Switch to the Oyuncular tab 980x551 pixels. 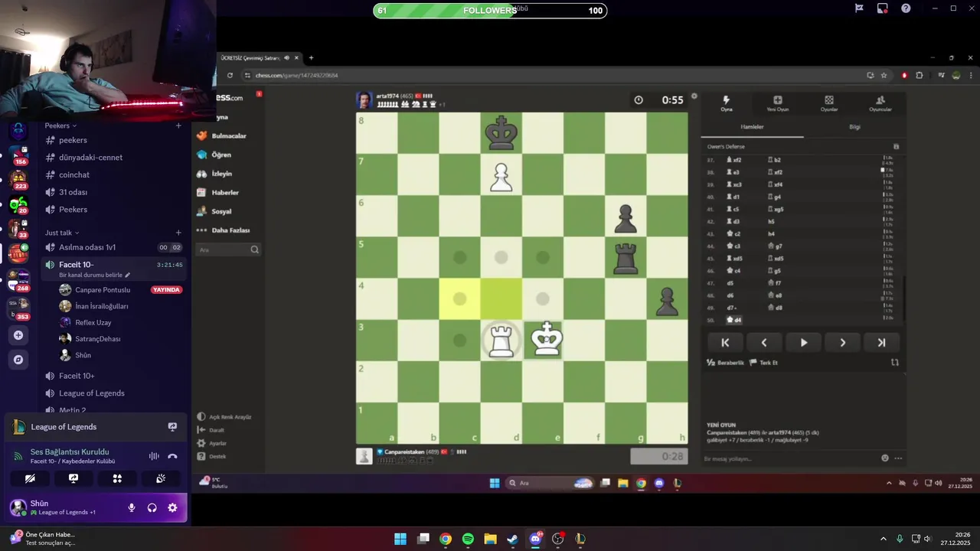coord(880,103)
